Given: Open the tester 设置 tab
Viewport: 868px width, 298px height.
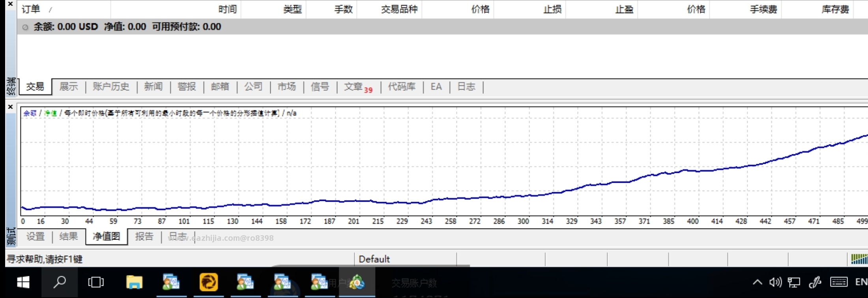Looking at the screenshot, I should click(36, 236).
